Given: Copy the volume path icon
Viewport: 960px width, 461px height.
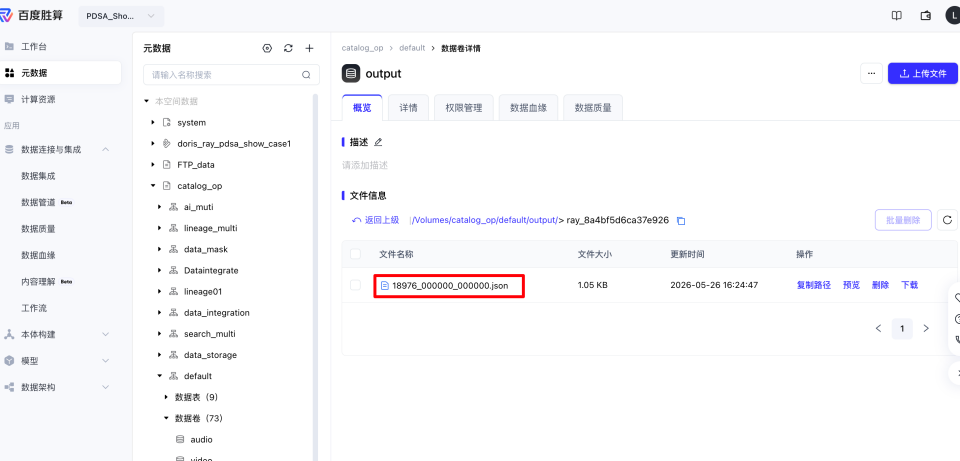Looking at the screenshot, I should (681, 220).
